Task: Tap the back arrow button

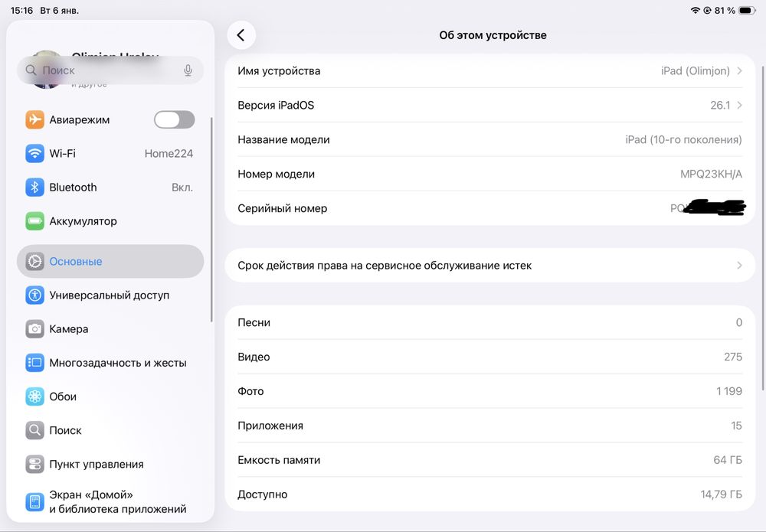Action: click(241, 35)
